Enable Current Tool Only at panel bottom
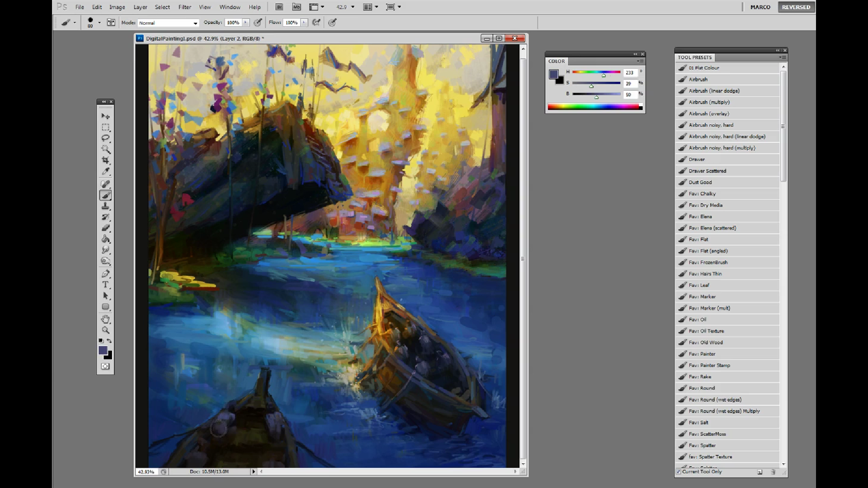868x488 pixels. pos(679,471)
